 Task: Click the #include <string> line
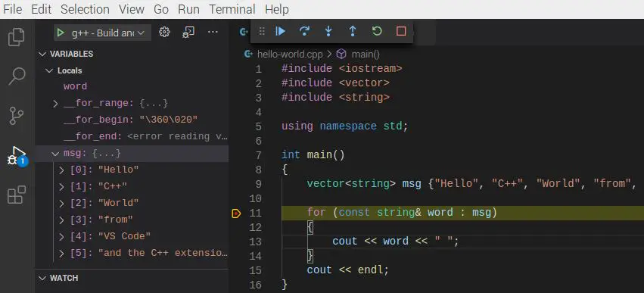coord(335,98)
